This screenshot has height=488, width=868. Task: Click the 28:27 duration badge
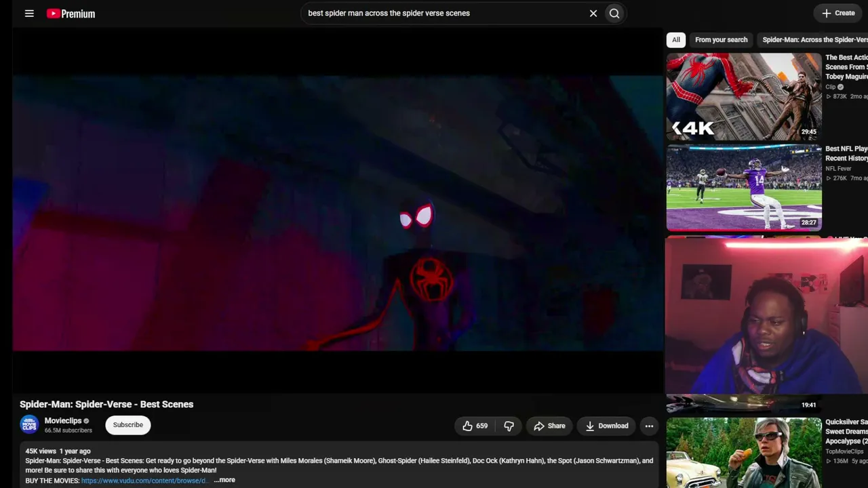808,222
